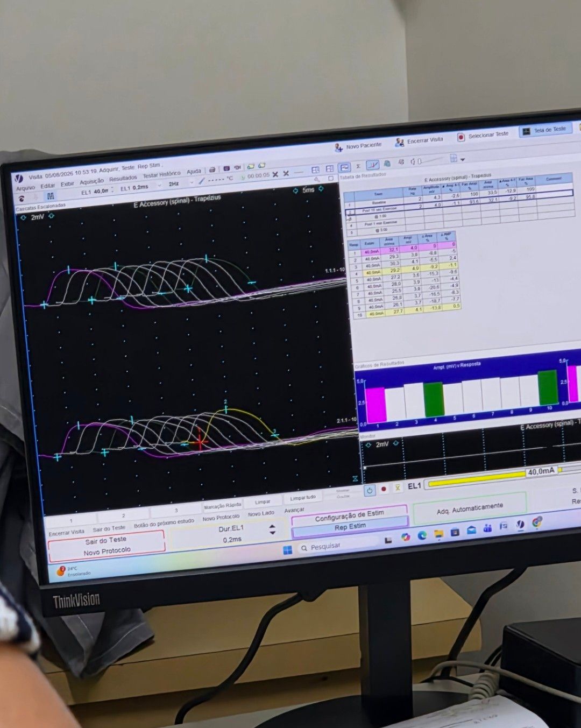Viewport: 581px width, 728px height.
Task: Click the Pesquisar taskbar search box
Action: coord(337,545)
